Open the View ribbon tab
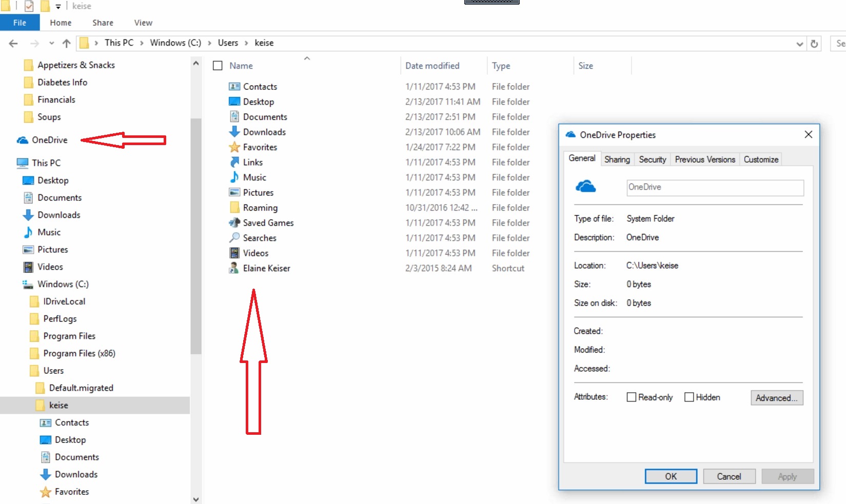Viewport: 846px width, 504px height. click(x=143, y=23)
